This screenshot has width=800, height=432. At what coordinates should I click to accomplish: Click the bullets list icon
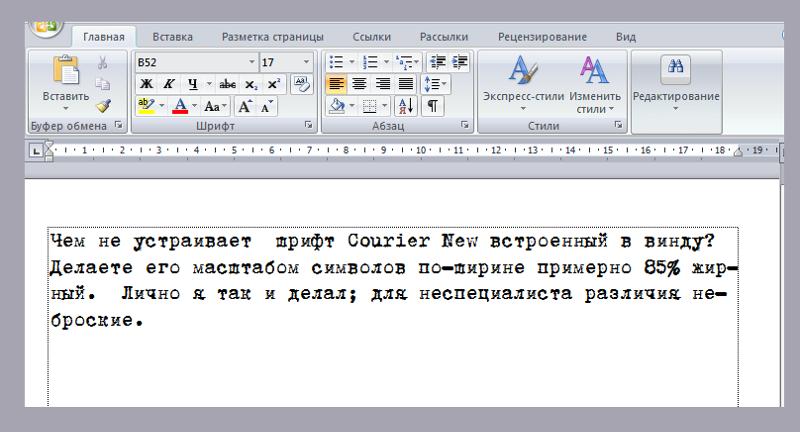[336, 62]
